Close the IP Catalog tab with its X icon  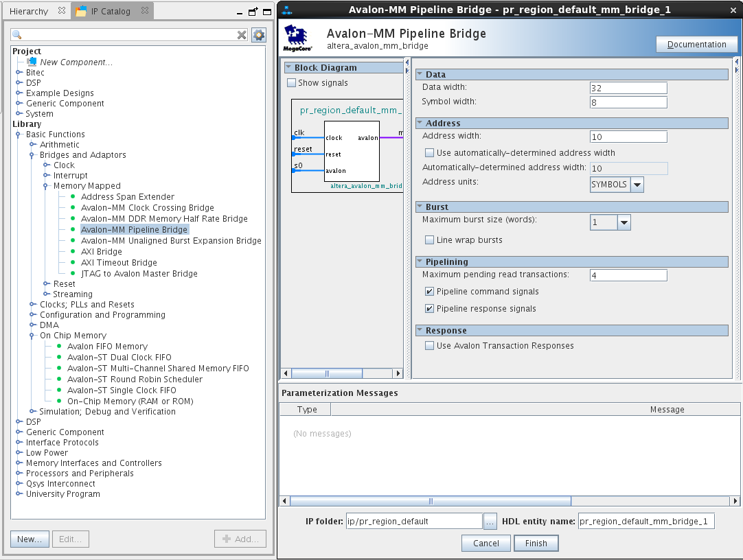tap(144, 11)
